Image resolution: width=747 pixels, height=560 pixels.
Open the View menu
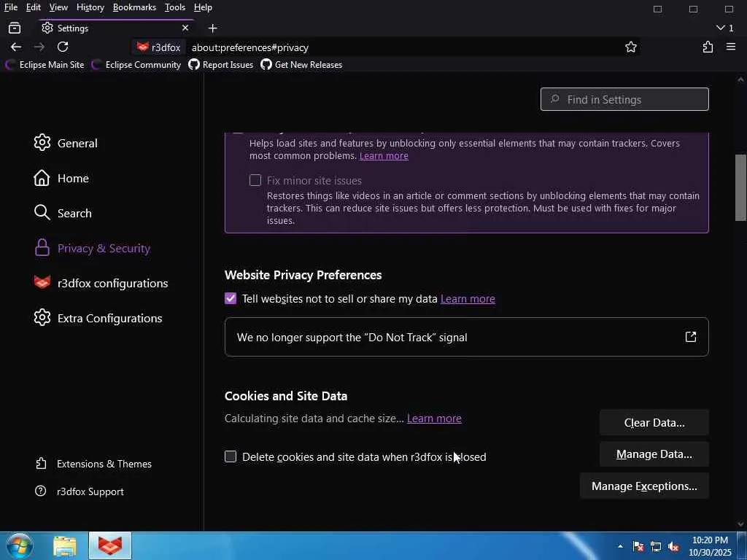click(58, 7)
